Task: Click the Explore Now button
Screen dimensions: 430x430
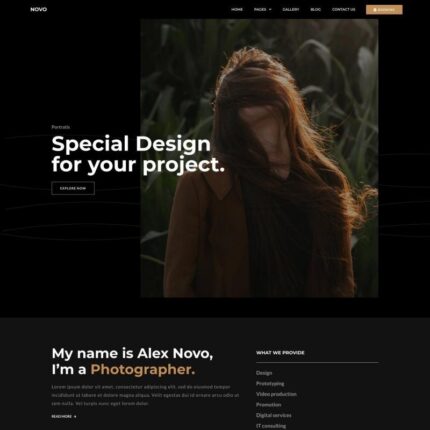Action: [73, 188]
